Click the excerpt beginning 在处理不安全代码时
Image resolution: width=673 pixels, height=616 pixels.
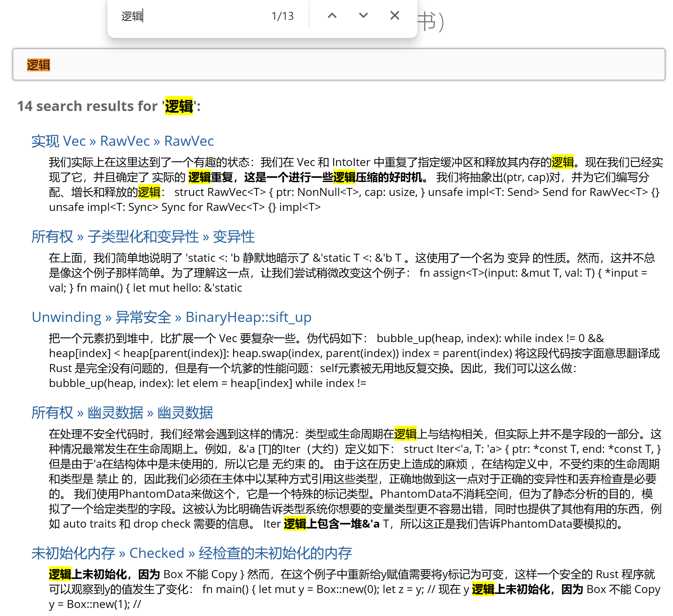tap(355, 479)
